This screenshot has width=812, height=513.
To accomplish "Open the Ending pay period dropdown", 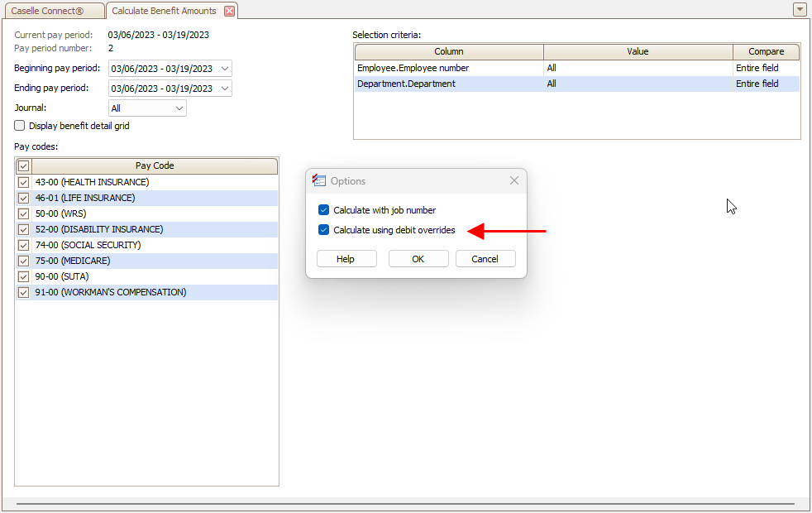I will pos(225,88).
